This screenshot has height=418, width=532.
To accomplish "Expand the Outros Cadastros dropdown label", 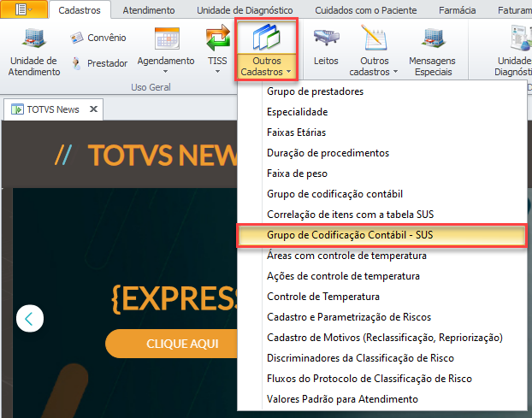I will 266,67.
